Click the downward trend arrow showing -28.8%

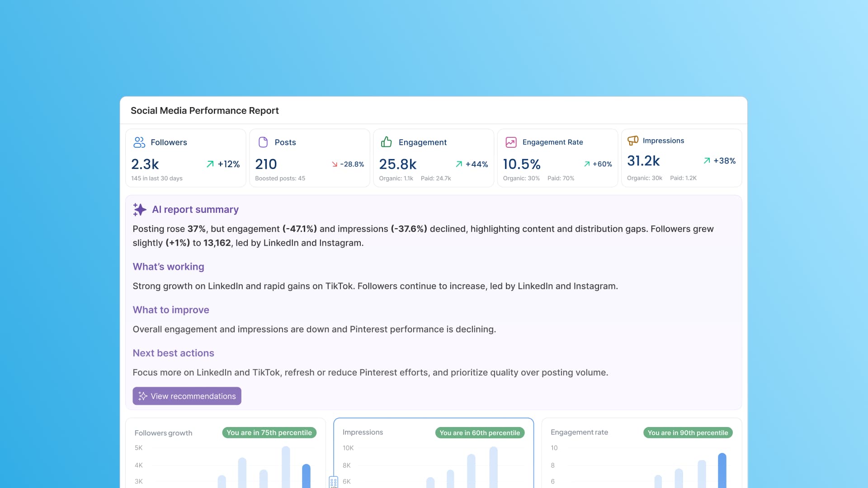click(334, 164)
